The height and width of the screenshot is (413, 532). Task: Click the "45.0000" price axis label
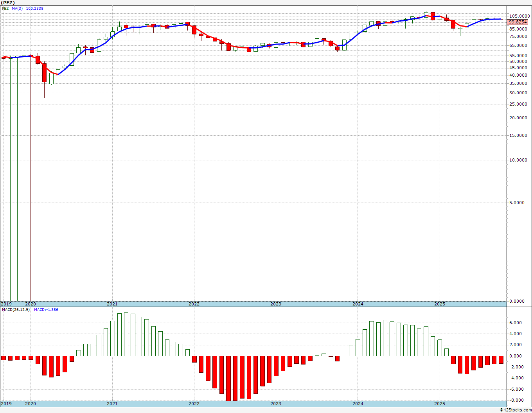518,68
